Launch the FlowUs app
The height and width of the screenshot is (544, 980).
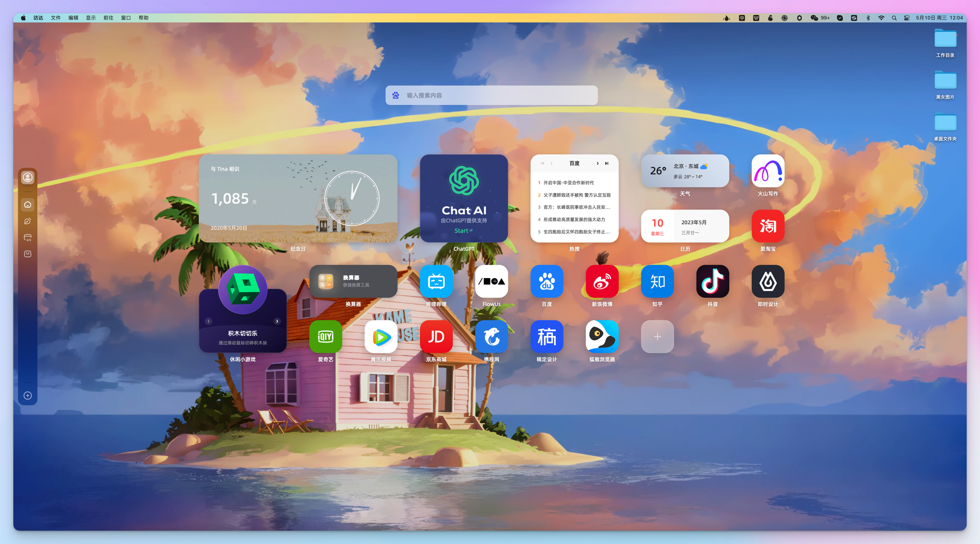[491, 282]
